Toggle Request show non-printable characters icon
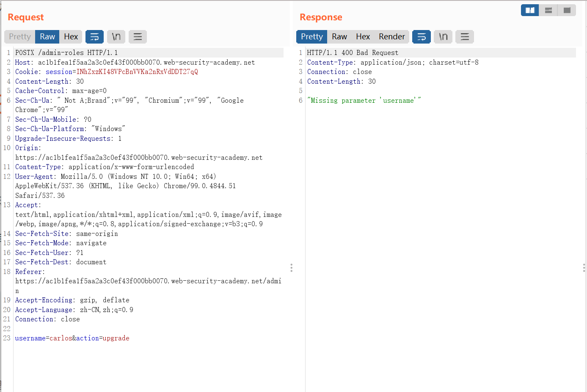The height and width of the screenshot is (392, 587). coord(116,37)
